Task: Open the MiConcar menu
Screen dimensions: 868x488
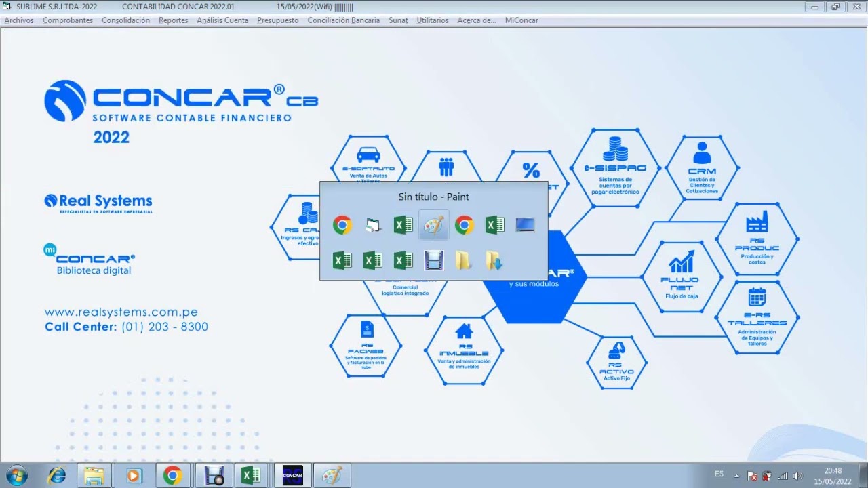Action: tap(521, 20)
